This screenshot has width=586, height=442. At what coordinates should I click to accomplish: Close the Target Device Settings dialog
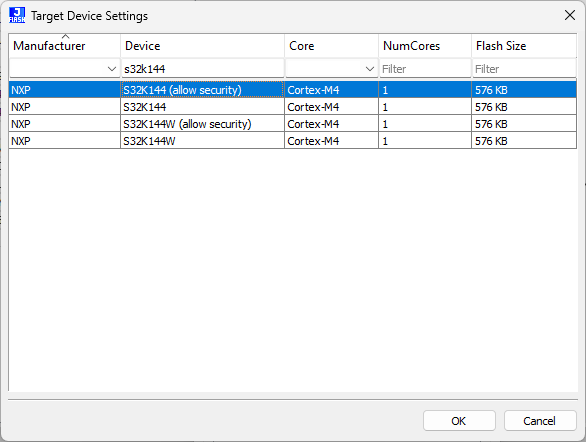(x=570, y=15)
